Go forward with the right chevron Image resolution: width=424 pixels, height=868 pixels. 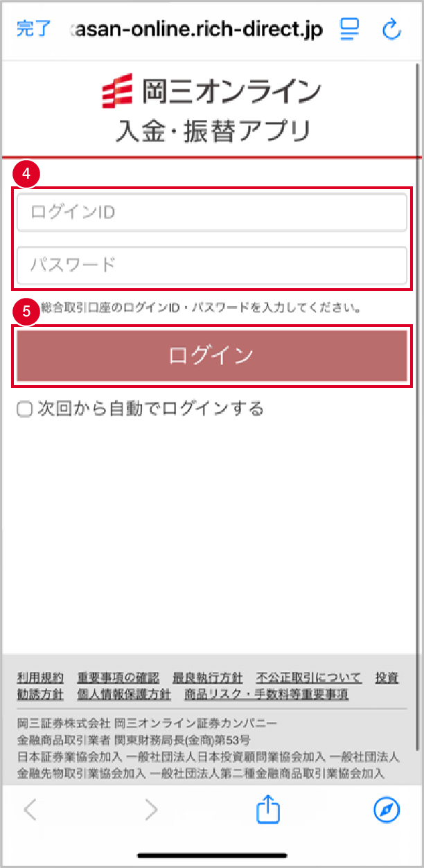pos(151,809)
